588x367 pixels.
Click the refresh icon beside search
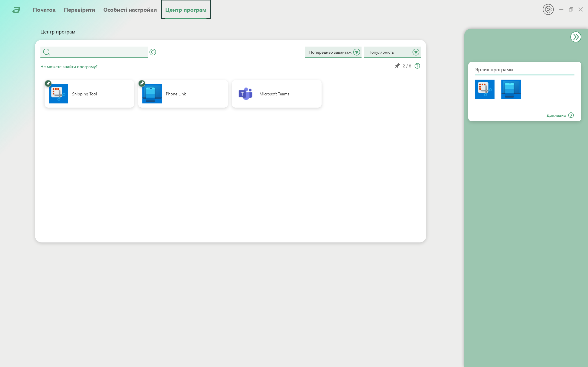tap(153, 52)
